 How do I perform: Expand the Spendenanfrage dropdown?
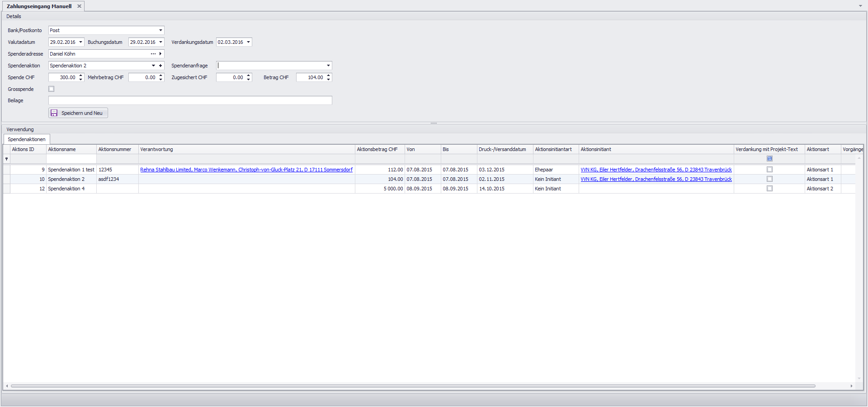pos(328,66)
